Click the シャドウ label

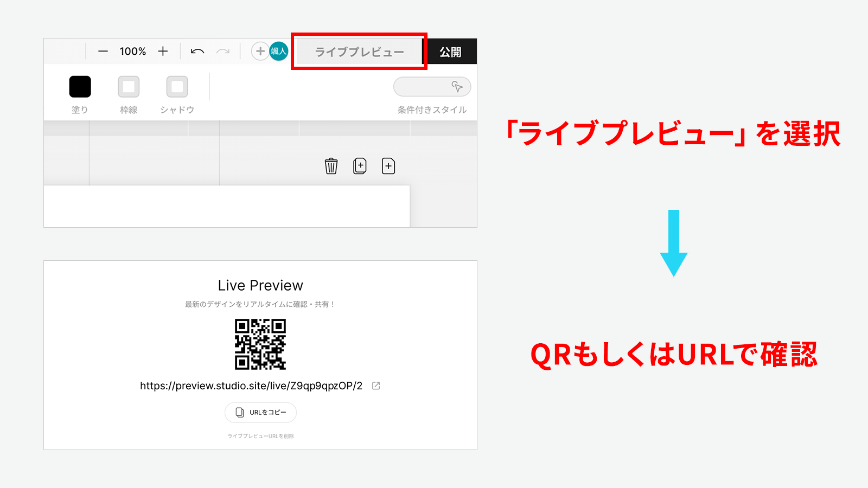[177, 110]
